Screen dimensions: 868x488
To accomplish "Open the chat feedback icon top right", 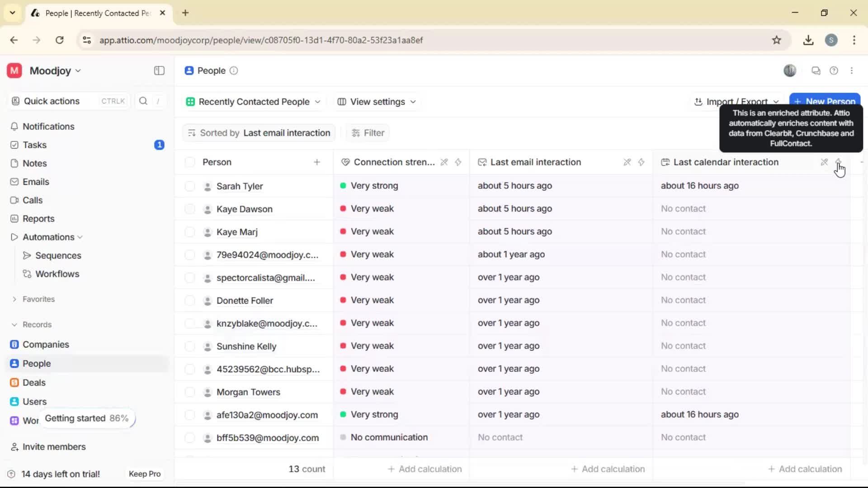I will pos(816,70).
